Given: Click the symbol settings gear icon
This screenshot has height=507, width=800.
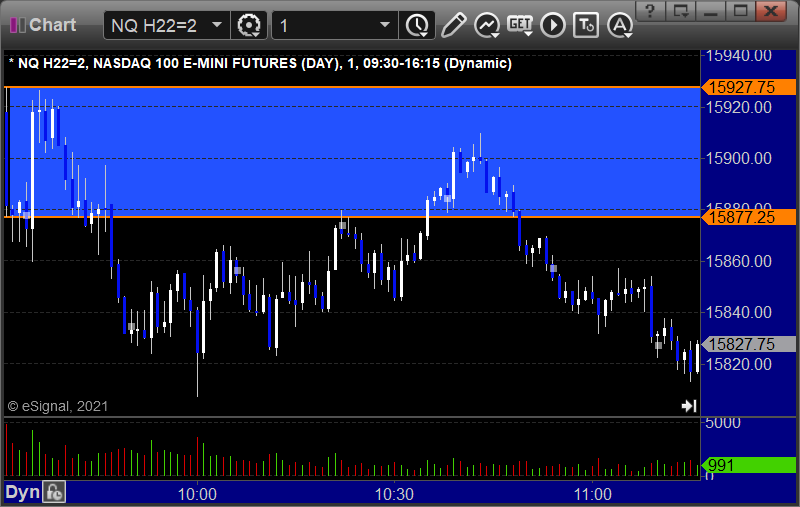Looking at the screenshot, I should (x=249, y=25).
